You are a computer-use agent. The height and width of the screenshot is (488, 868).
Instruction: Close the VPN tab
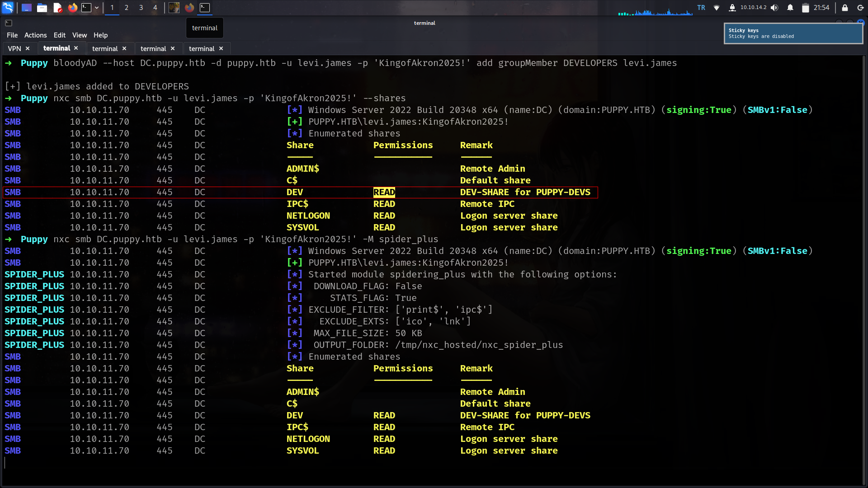28,48
